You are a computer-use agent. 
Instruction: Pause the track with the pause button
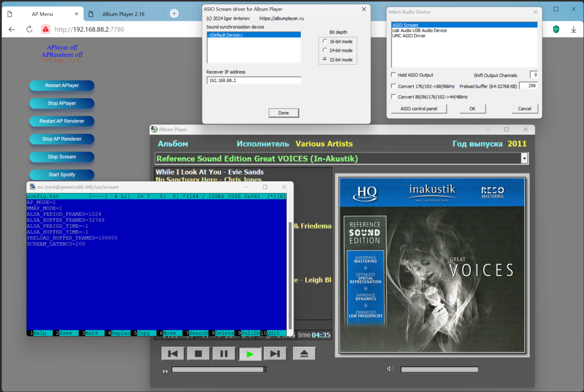tap(224, 354)
